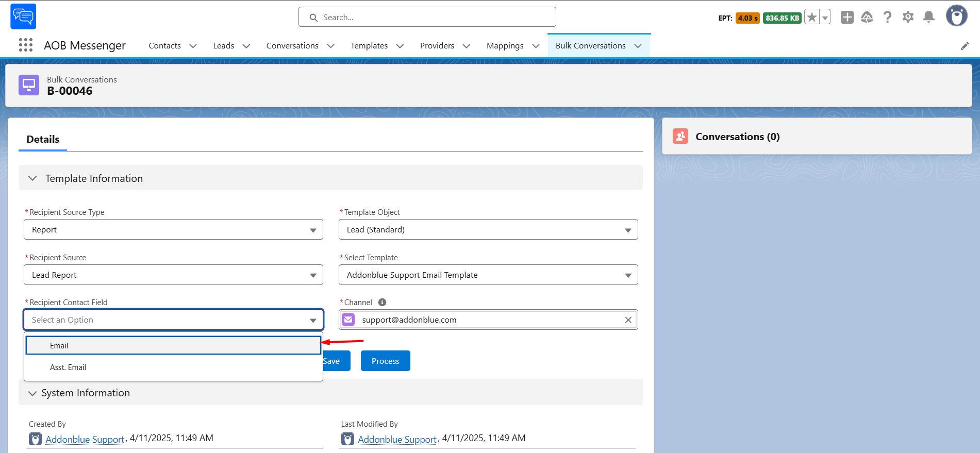Edit navigation items pencil icon
Screen dimensions: 980x453
[965, 46]
